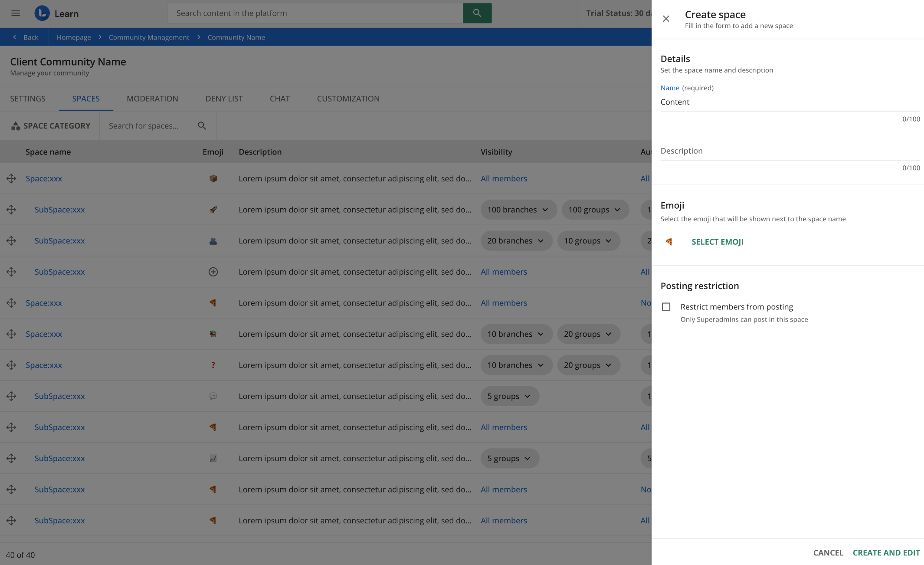Click the Back arrow in breadcrumb
The height and width of the screenshot is (565, 924).
tap(15, 37)
